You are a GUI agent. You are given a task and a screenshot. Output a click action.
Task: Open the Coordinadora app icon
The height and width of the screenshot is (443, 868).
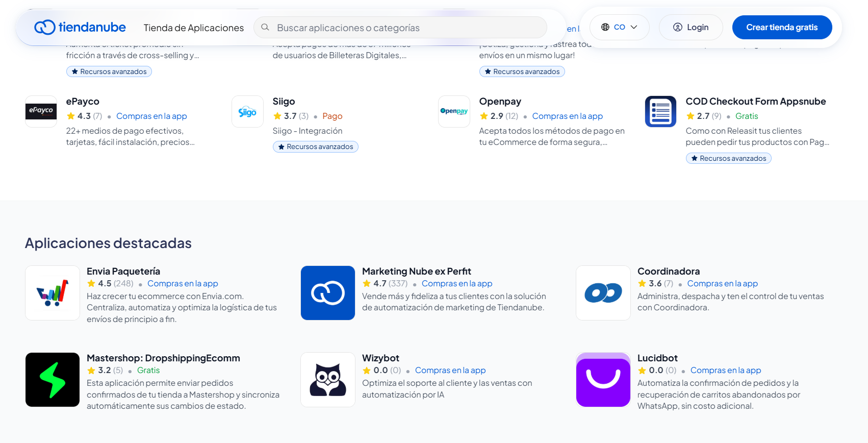tap(603, 293)
